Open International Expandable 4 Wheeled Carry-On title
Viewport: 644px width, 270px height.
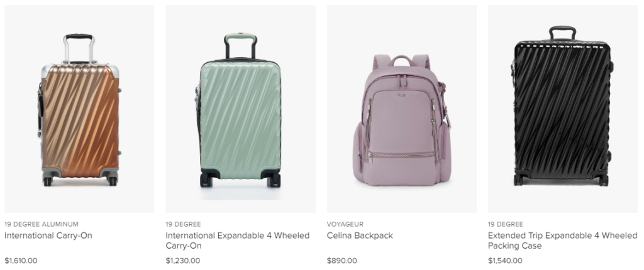click(x=237, y=240)
